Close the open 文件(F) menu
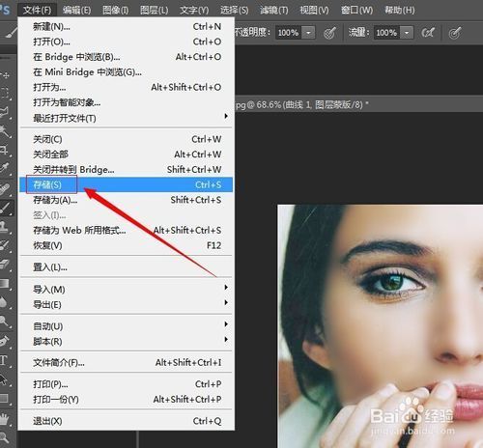Image resolution: width=483 pixels, height=448 pixels. 37,10
